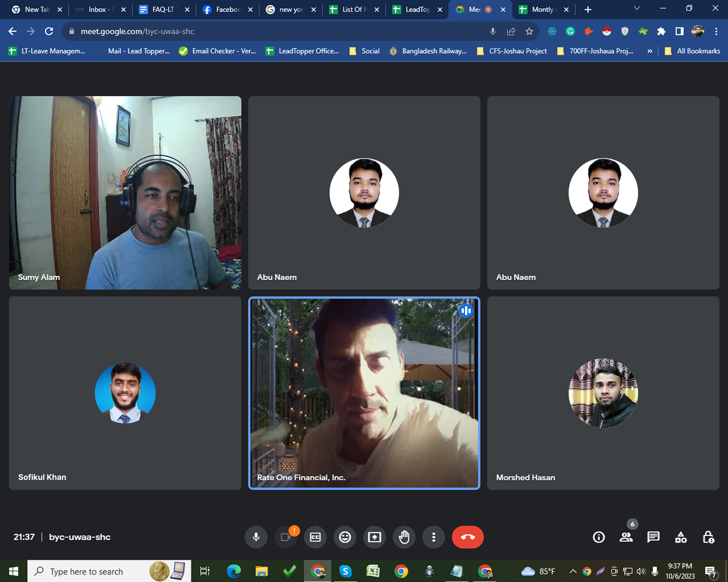The width and height of the screenshot is (728, 582).
Task: Open host controls lock icon
Action: coord(708,537)
